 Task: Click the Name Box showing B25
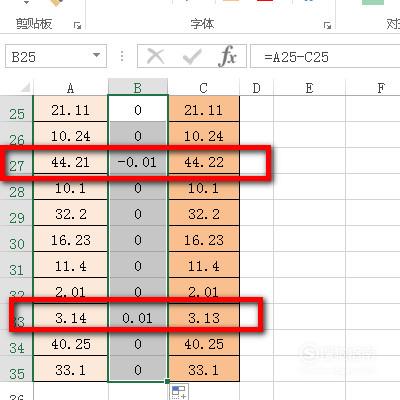click(x=56, y=56)
